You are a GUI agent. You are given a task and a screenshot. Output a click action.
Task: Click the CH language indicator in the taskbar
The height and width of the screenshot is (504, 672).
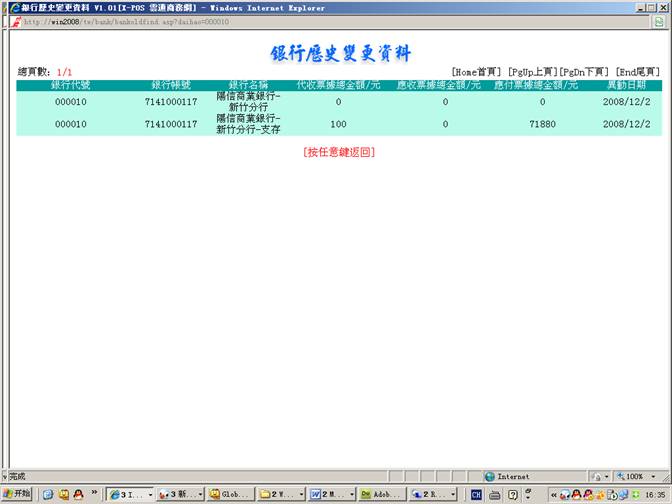[477, 494]
